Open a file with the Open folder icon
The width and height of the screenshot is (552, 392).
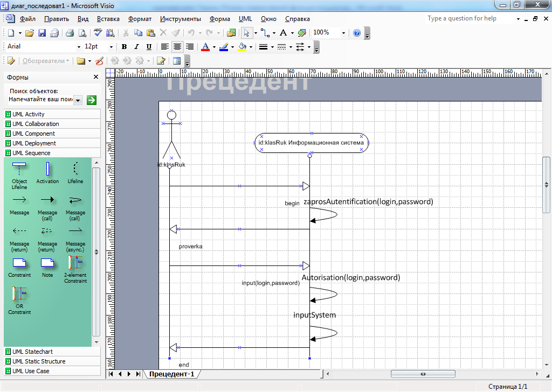point(30,33)
